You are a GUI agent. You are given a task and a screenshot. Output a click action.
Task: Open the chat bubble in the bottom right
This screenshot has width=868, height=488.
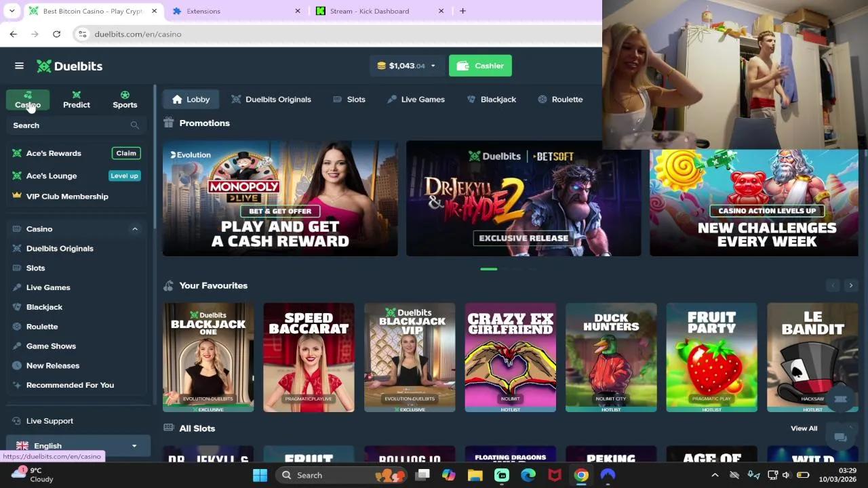click(840, 438)
